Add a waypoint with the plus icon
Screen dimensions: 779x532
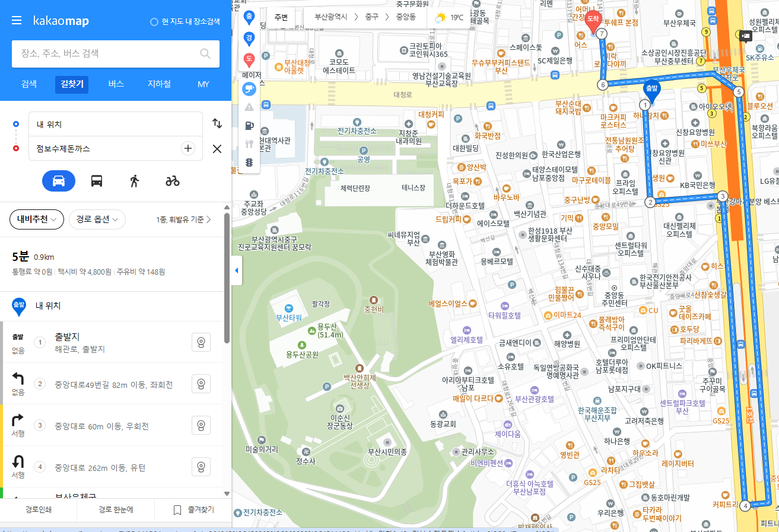[188, 148]
